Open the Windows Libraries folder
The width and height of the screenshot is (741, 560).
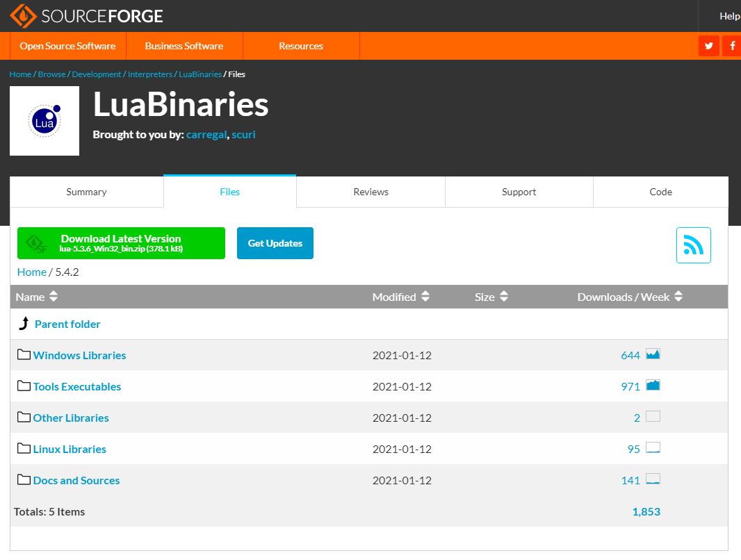pos(79,355)
